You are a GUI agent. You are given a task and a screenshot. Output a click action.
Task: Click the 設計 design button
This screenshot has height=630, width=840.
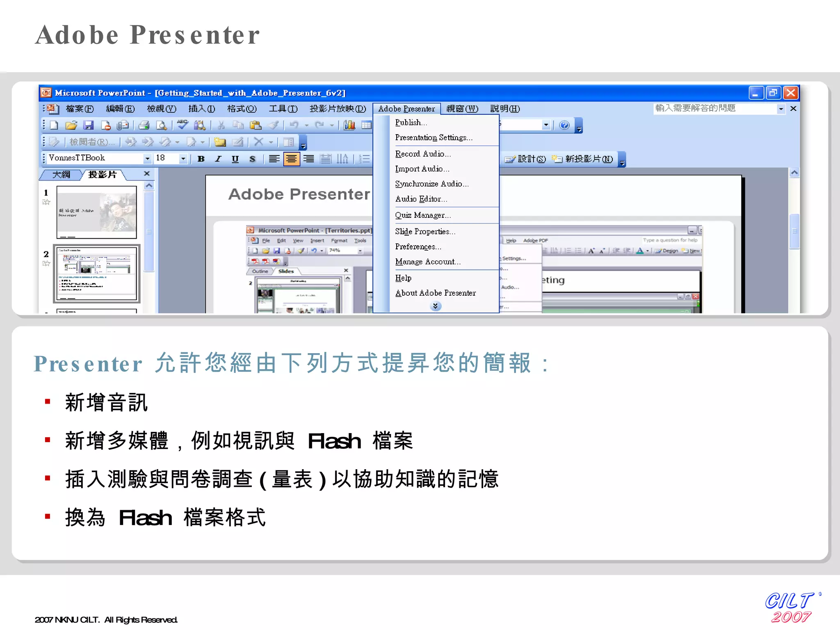tap(526, 159)
